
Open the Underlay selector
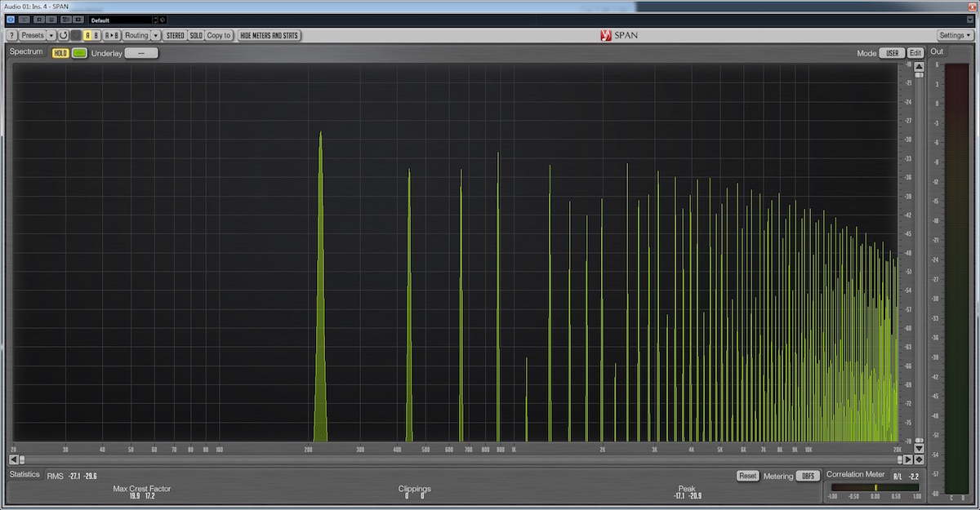tap(141, 53)
